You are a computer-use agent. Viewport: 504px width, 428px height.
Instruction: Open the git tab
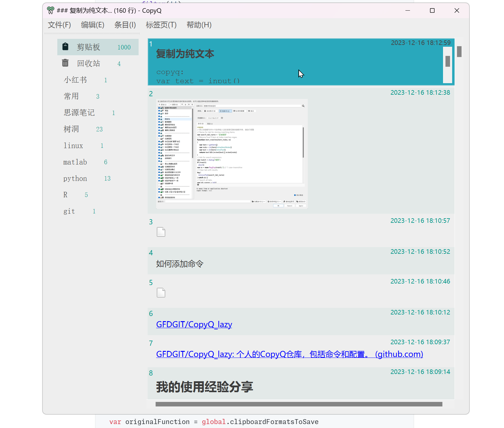69,211
